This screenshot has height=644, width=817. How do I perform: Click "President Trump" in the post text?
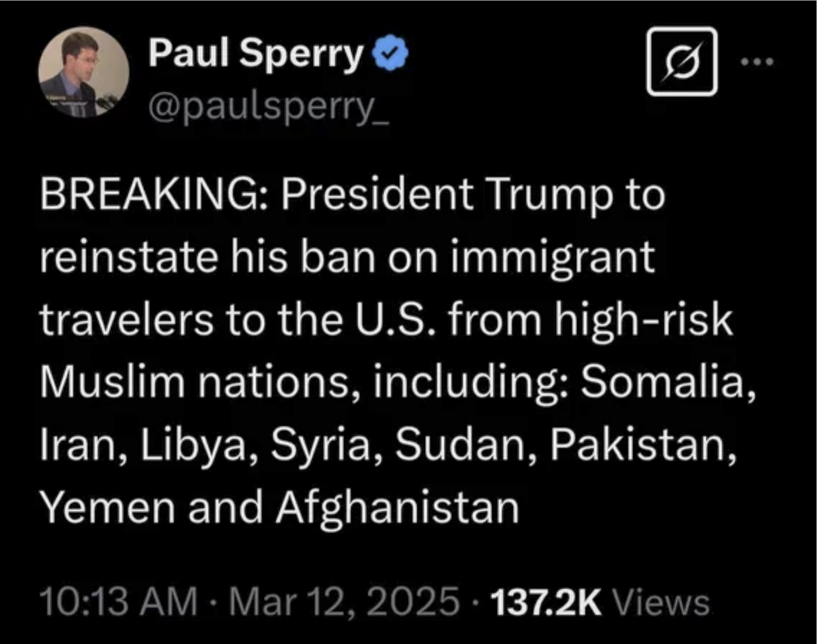point(446,195)
